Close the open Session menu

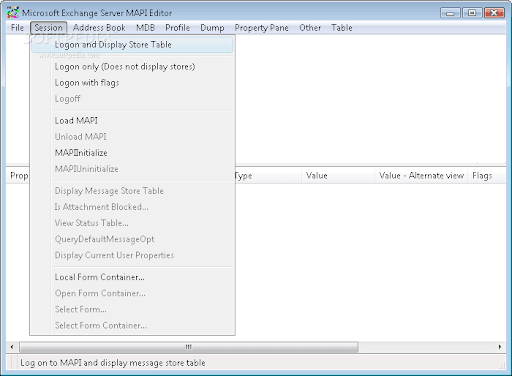(x=49, y=28)
